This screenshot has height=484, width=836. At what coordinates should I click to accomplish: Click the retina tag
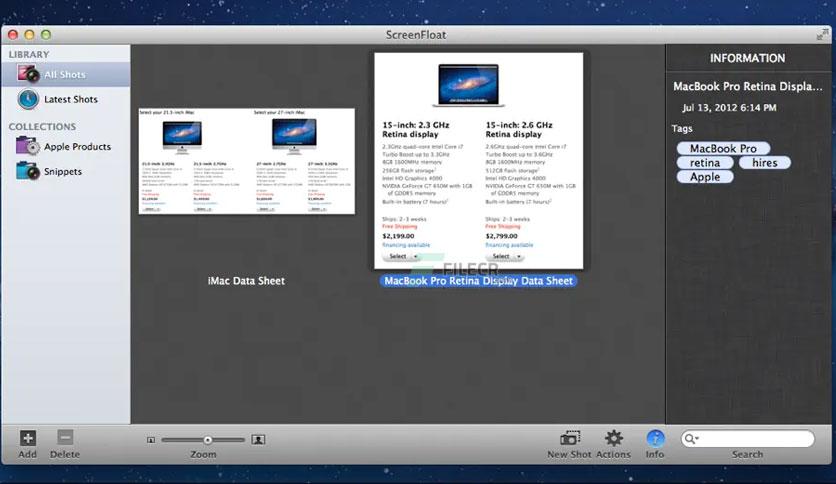(705, 163)
